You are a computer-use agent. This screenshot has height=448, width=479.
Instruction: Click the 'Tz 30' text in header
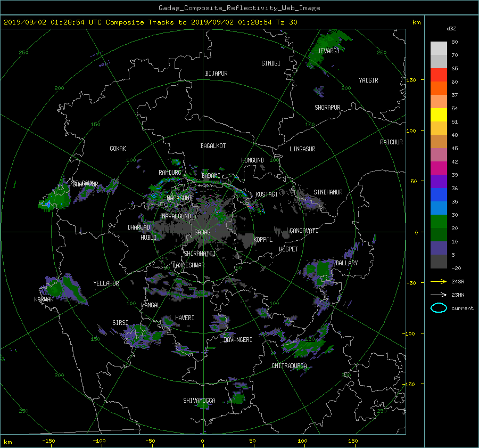287,22
